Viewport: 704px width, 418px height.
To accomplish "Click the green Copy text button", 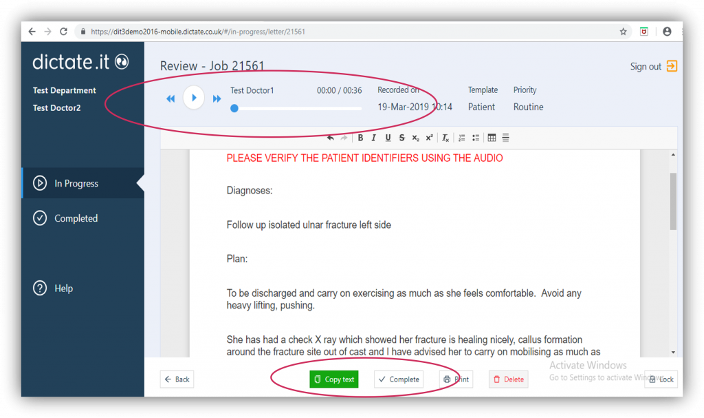I will pos(333,379).
